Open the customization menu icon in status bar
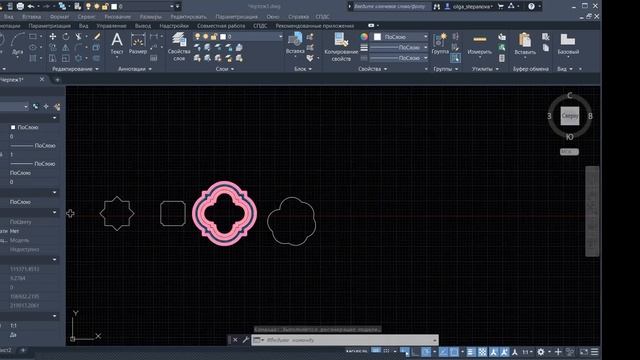The image size is (640, 360). pyautogui.click(x=595, y=351)
